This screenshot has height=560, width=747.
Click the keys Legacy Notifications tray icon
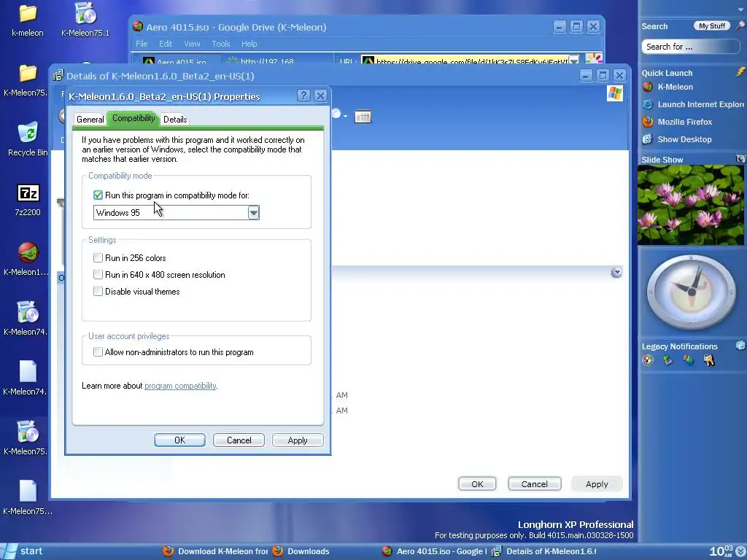(x=709, y=360)
